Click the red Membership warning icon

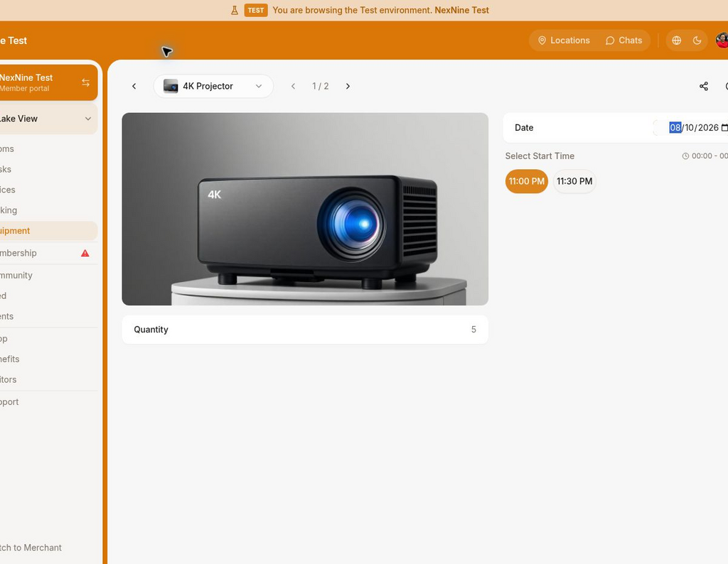click(85, 254)
